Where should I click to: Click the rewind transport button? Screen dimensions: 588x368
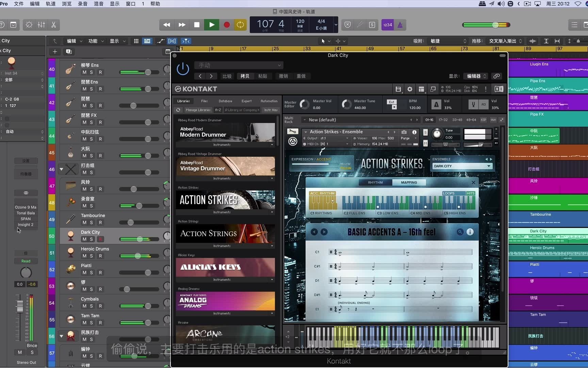click(x=167, y=25)
